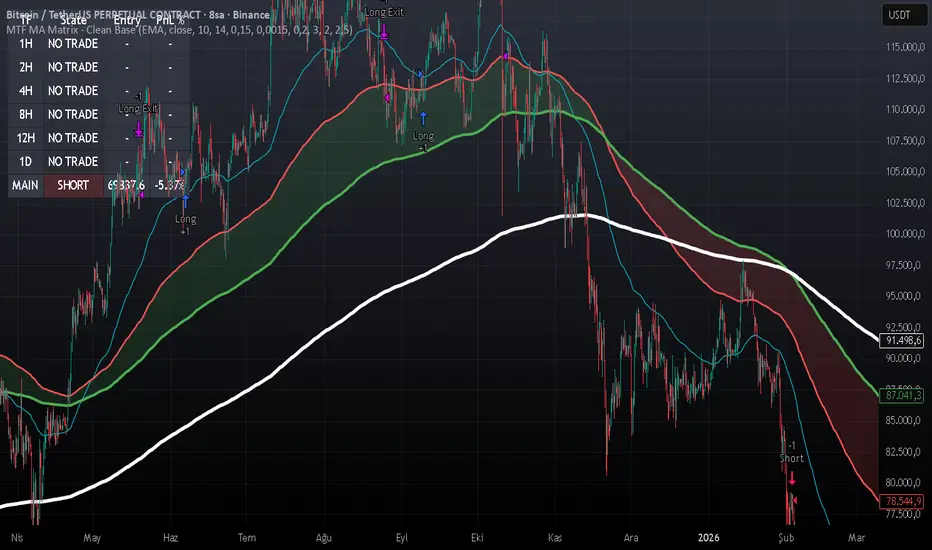Click the MAIN row label
Screen dimensions: 932x550
25,186
